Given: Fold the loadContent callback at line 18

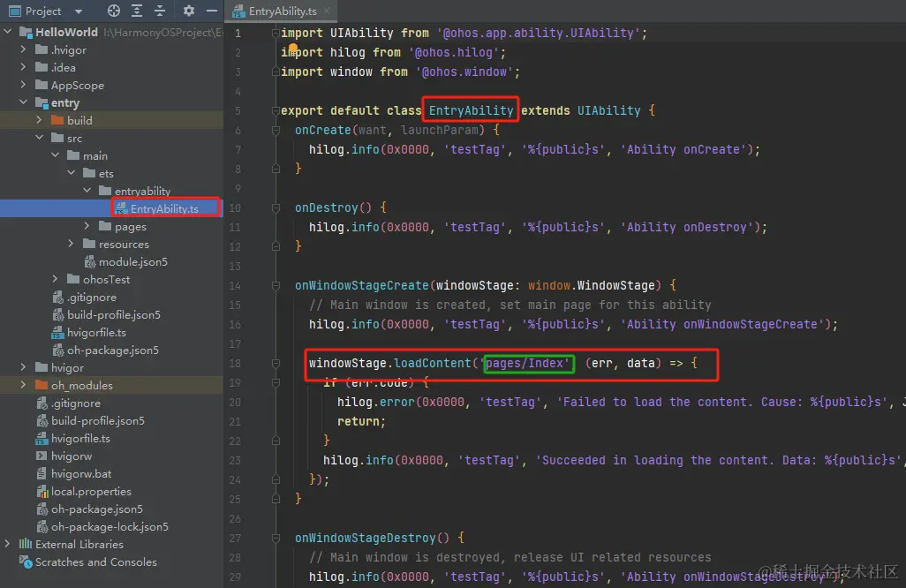Looking at the screenshot, I should coord(276,363).
